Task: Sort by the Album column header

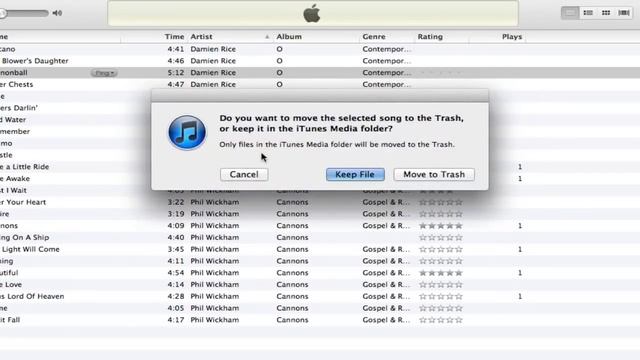Action: pos(316,37)
